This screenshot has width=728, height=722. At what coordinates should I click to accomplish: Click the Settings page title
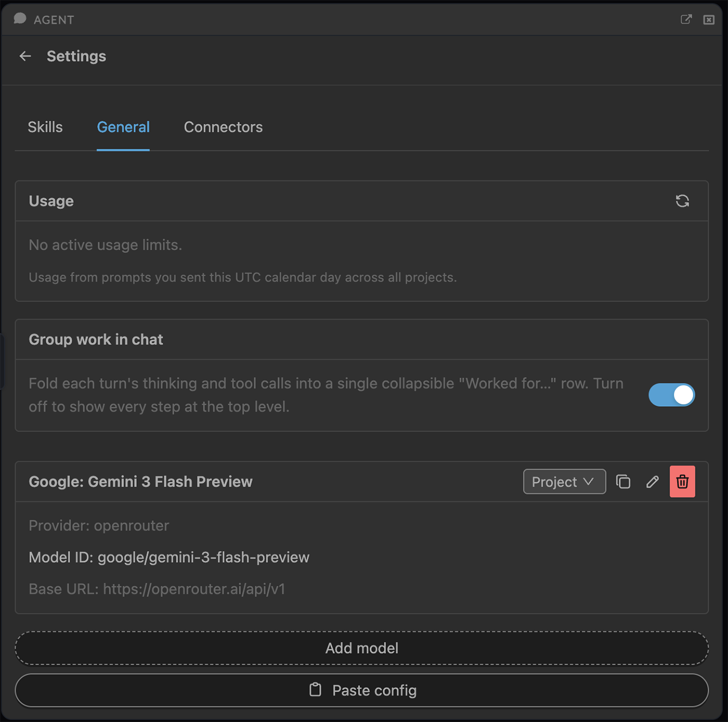(76, 56)
